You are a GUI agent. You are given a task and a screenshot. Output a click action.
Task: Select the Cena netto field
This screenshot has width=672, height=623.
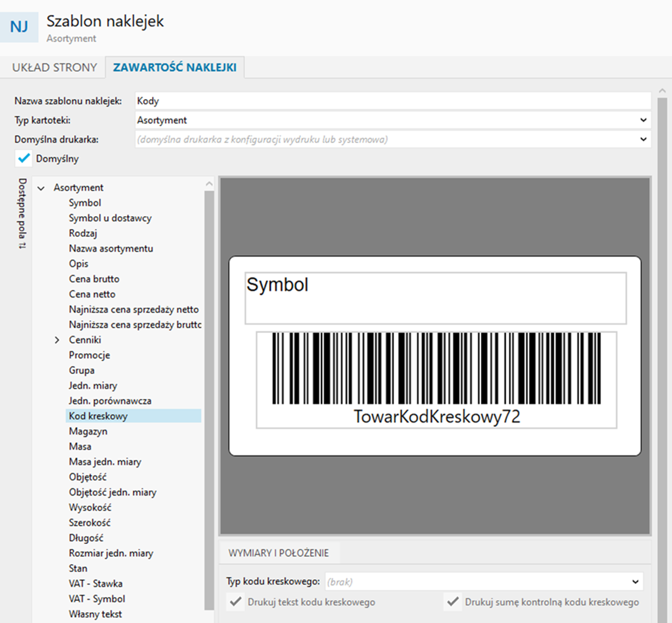[x=92, y=294]
